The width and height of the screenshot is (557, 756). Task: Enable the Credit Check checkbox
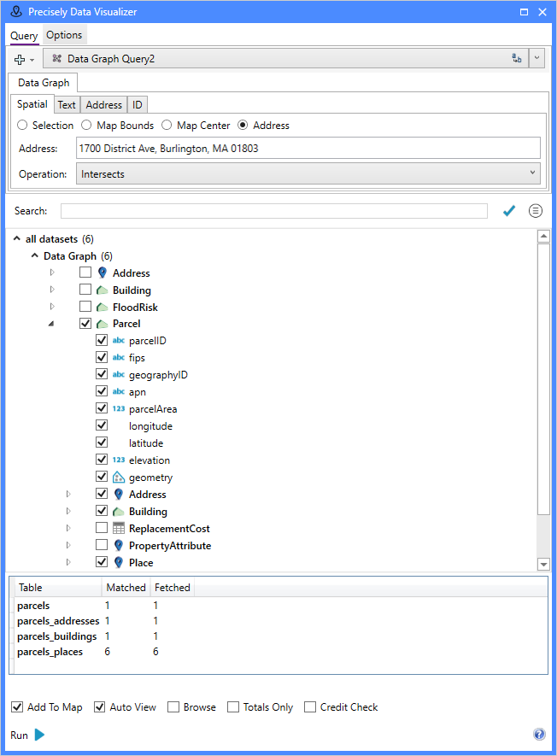(310, 706)
